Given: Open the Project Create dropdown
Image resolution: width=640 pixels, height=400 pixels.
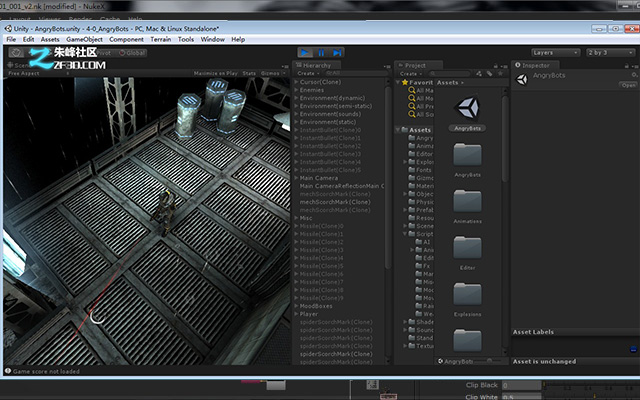Looking at the screenshot, I should [x=411, y=74].
